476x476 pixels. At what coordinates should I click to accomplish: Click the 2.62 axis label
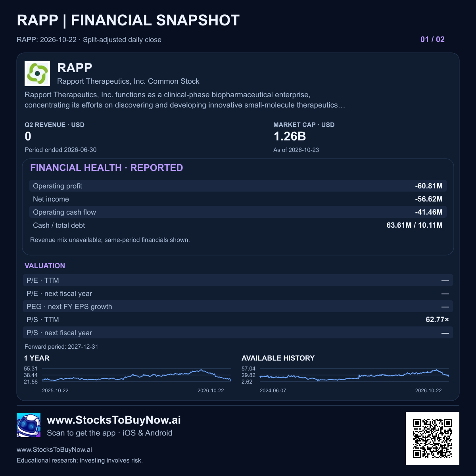(x=247, y=382)
